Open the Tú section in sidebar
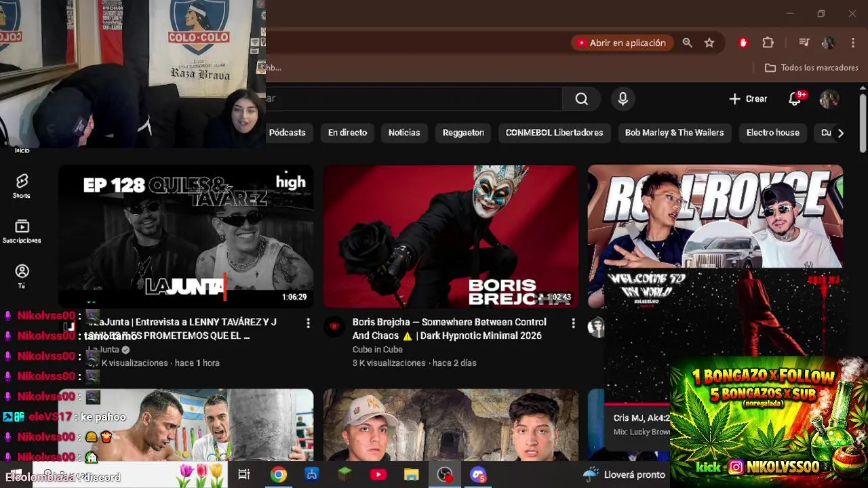The height and width of the screenshot is (488, 868). 22,277
